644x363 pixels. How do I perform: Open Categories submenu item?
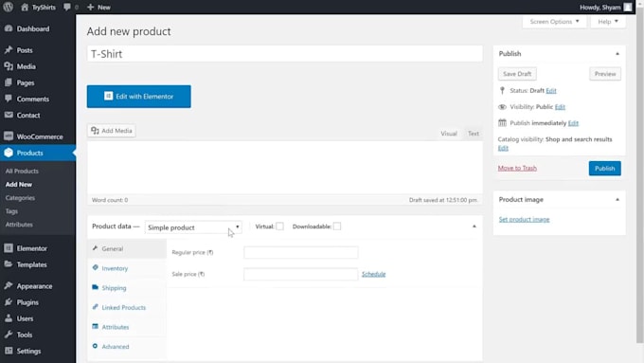(x=20, y=198)
